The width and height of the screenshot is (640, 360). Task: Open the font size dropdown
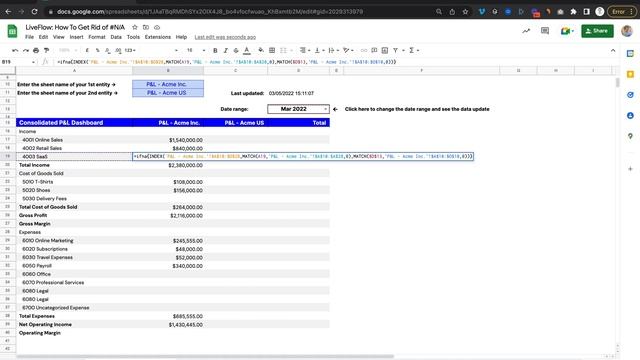tap(196, 50)
